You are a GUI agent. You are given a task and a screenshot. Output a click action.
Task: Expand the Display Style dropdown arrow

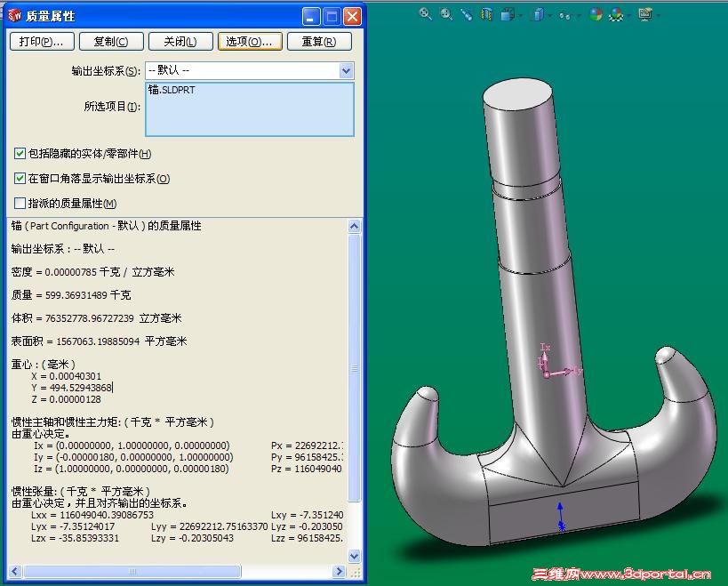click(x=549, y=16)
